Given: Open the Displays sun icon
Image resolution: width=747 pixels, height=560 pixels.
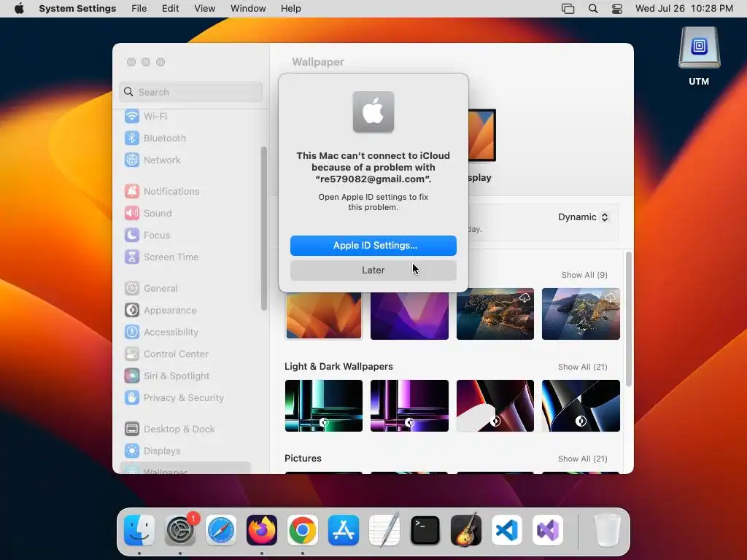Looking at the screenshot, I should click(132, 451).
